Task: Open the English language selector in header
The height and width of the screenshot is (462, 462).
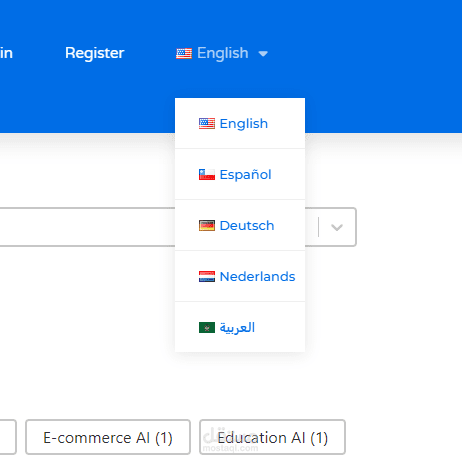Action: pos(222,53)
